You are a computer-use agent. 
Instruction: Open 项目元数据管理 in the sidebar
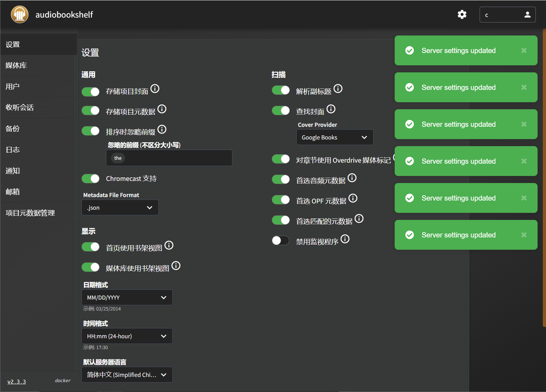(x=39, y=213)
